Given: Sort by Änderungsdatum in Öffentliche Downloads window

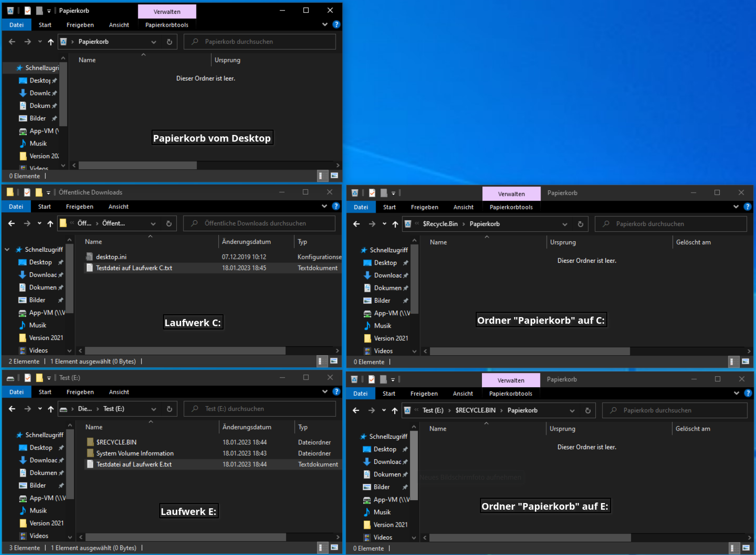Looking at the screenshot, I should click(x=246, y=242).
